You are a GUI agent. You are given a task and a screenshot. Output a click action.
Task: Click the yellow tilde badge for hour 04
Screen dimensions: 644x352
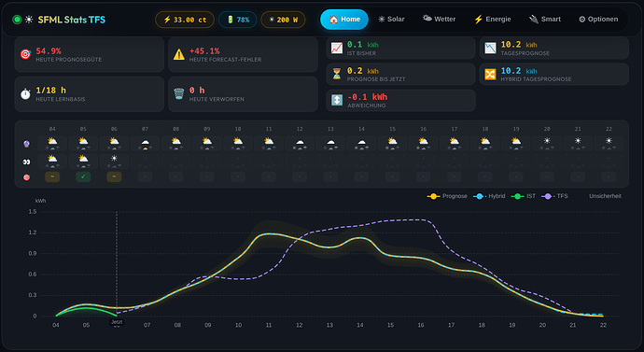(52, 176)
